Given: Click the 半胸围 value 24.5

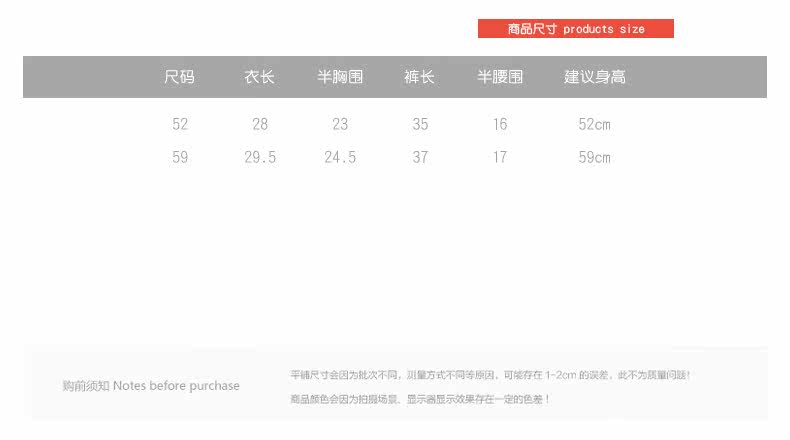Looking at the screenshot, I should click(340, 157).
